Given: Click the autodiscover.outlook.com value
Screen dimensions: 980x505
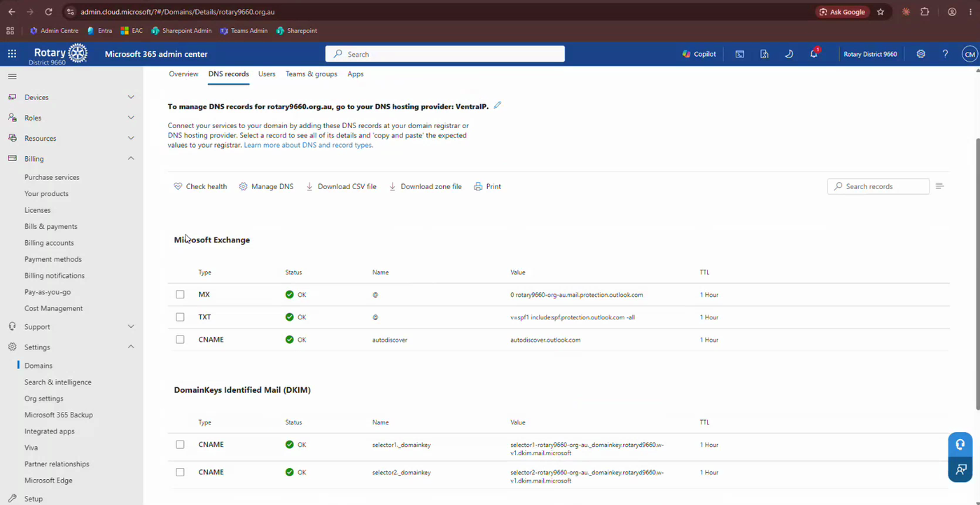Looking at the screenshot, I should (x=545, y=340).
